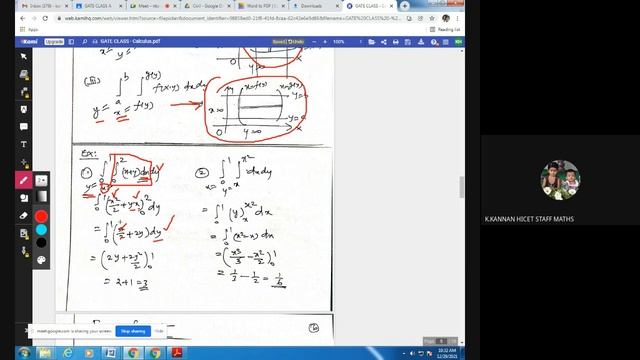Click K.KANNAN participant avatar in Meet
Screen dimensions: 640x360
coord(560,180)
